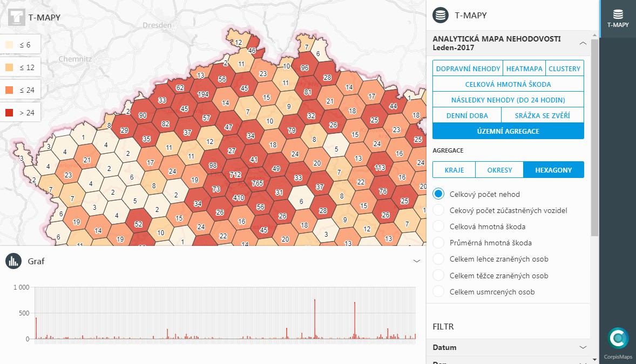Screen dimensions: 636x364
Task: Click the hexagon labeled 113
Action: [380, 167]
